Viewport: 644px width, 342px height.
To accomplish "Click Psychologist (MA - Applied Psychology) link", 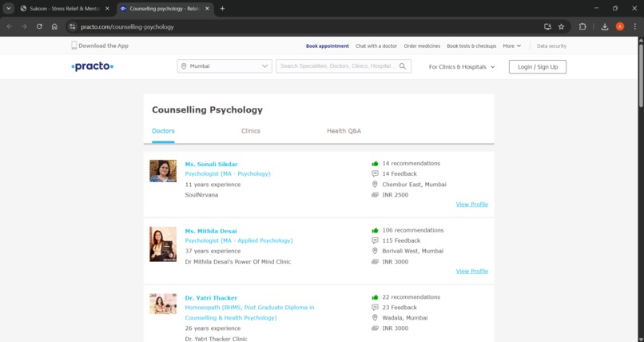I will point(239,241).
